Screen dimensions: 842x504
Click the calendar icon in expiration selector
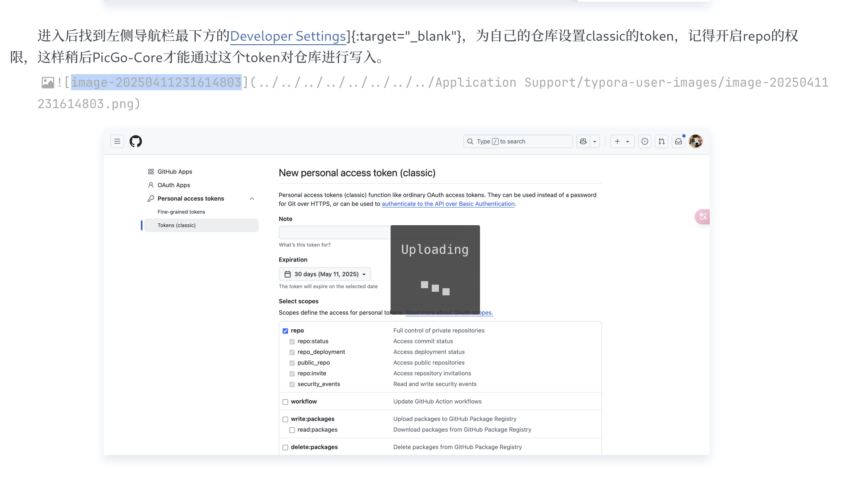pos(288,274)
